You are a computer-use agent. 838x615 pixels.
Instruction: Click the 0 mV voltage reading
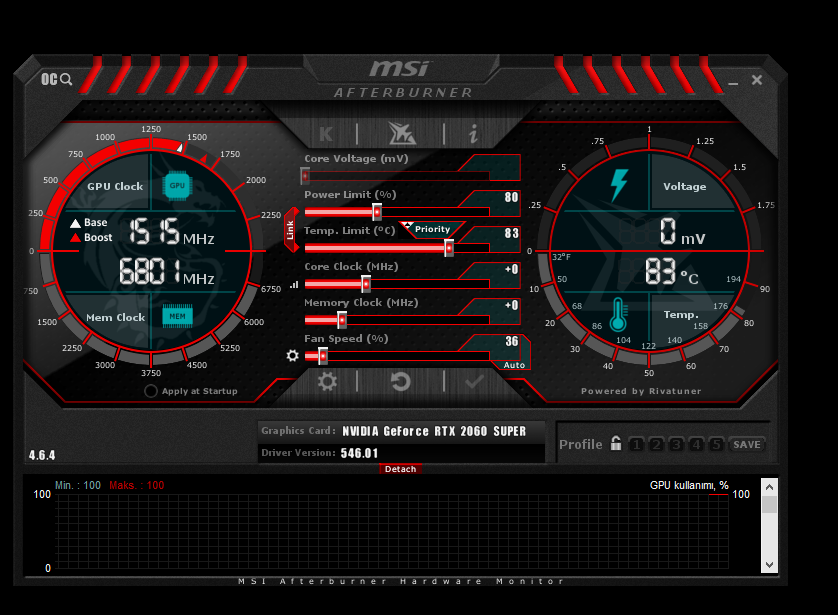click(x=682, y=232)
